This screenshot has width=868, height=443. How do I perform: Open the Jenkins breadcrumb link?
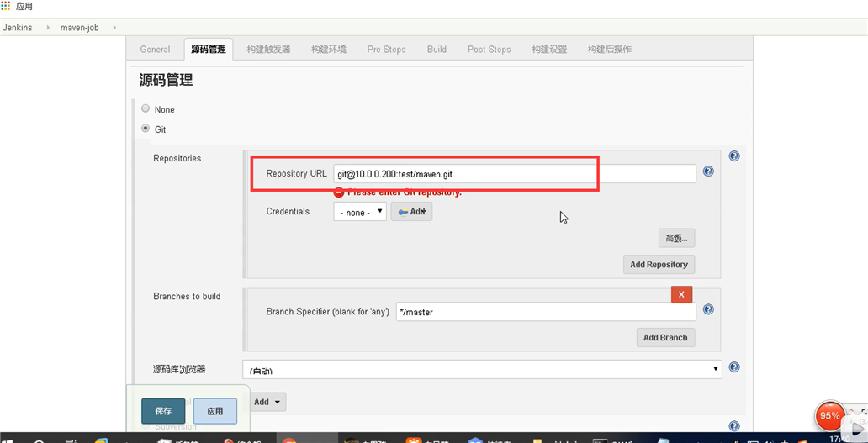coord(18,27)
